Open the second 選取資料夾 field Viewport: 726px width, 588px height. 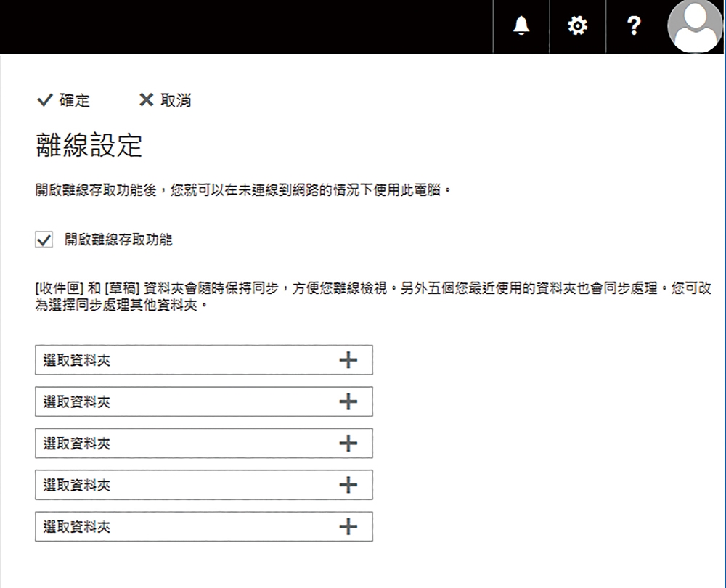coord(204,401)
